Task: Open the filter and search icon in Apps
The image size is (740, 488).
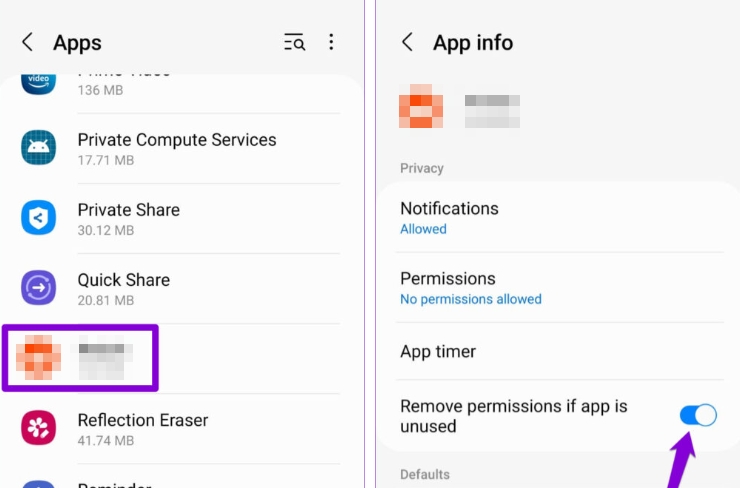Action: pyautogui.click(x=294, y=42)
